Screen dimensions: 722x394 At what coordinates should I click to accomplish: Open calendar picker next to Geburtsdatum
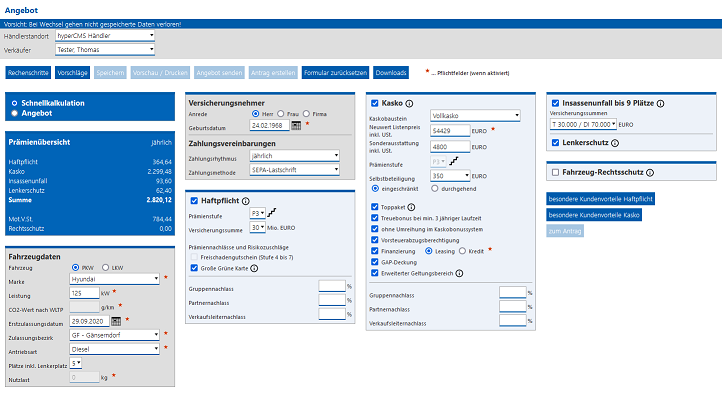click(x=296, y=126)
